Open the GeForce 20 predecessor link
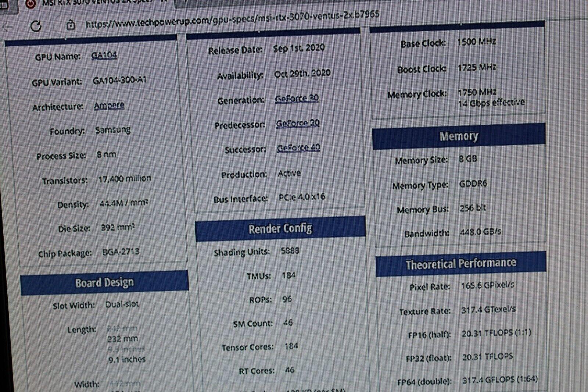 pyautogui.click(x=297, y=123)
